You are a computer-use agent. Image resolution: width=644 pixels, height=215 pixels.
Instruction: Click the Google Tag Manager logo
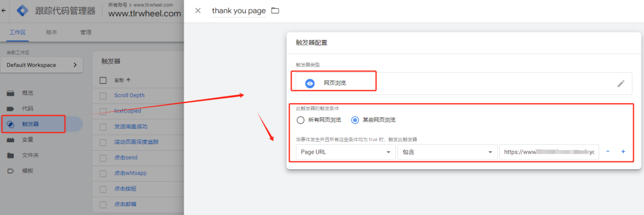coord(22,10)
